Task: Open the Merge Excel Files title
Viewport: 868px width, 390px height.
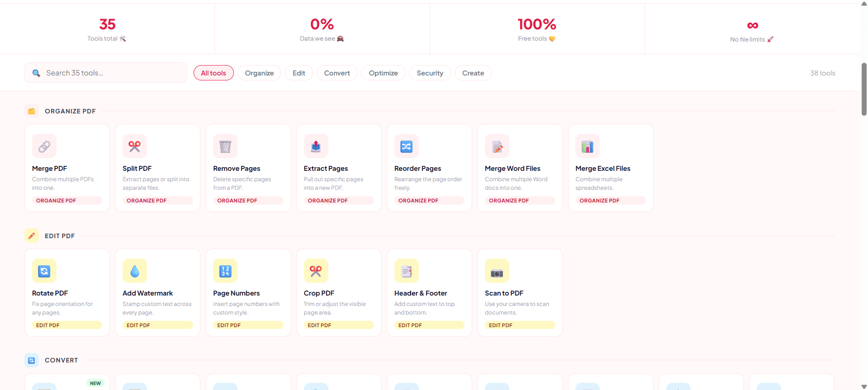Action: coord(603,168)
